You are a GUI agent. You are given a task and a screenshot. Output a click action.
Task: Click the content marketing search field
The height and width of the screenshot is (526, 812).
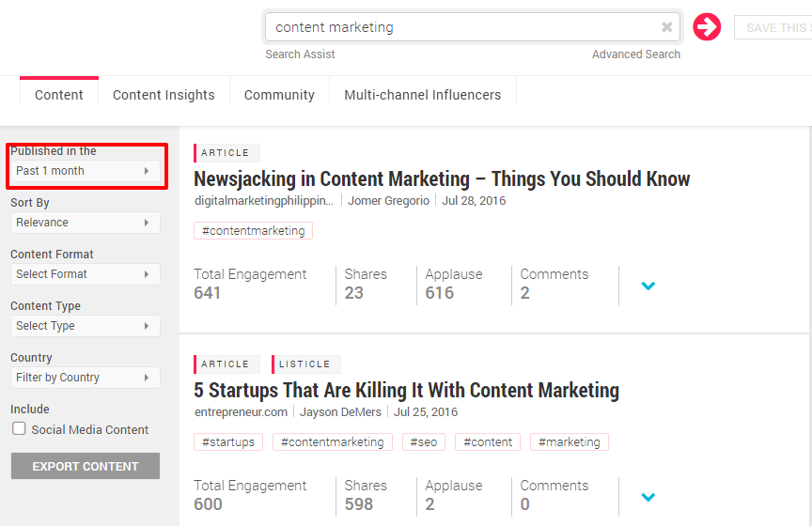click(473, 27)
